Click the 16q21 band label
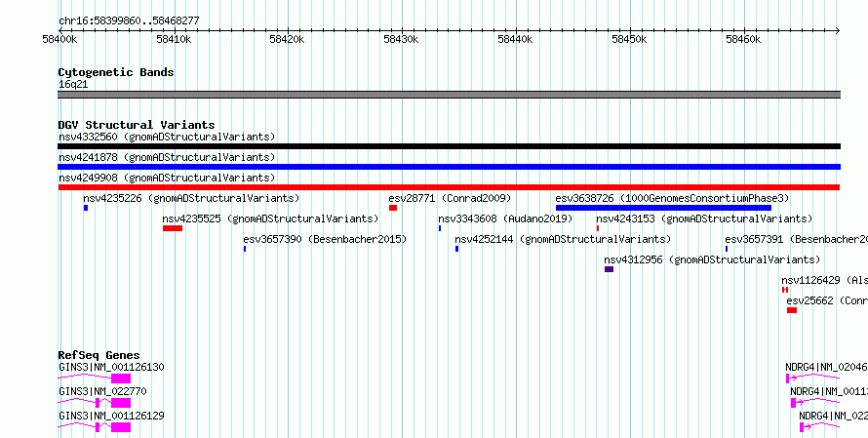The height and width of the screenshot is (438, 868). (73, 85)
